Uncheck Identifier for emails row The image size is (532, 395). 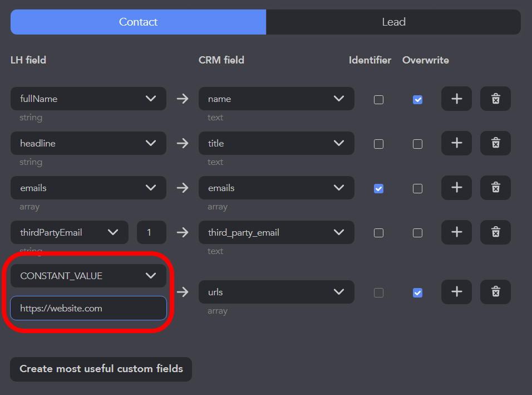click(x=378, y=189)
